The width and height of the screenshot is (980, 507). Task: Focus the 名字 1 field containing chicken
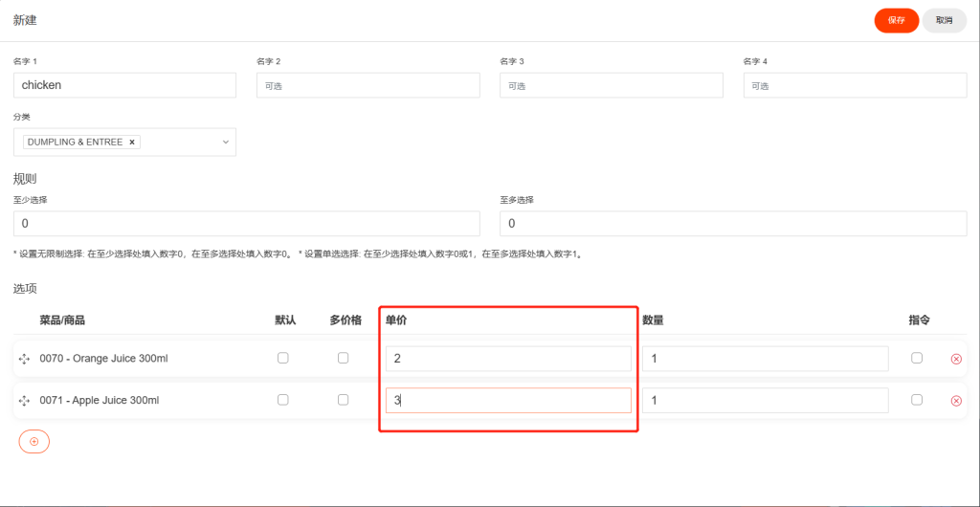(125, 85)
